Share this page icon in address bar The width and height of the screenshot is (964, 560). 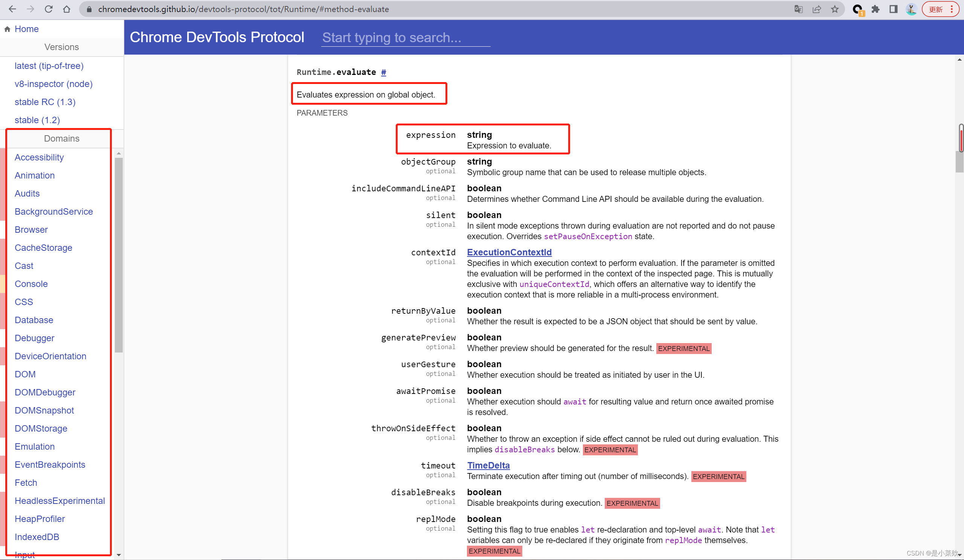coord(817,9)
